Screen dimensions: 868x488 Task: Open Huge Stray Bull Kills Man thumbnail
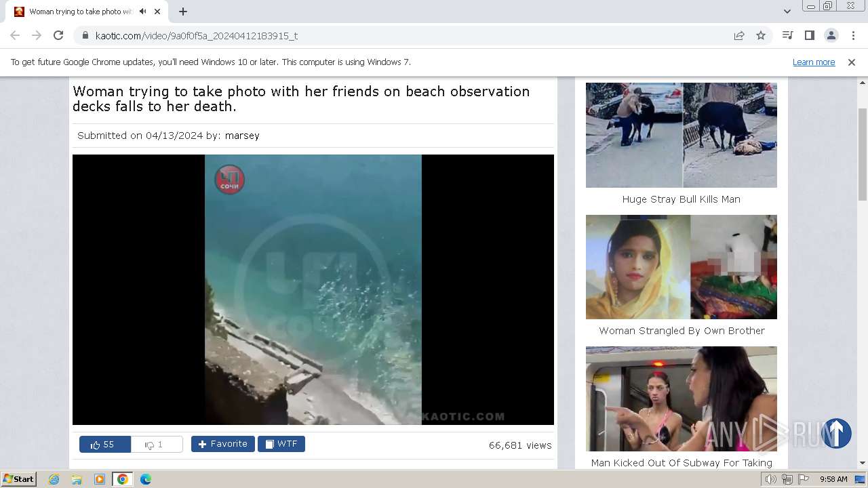tap(682, 135)
